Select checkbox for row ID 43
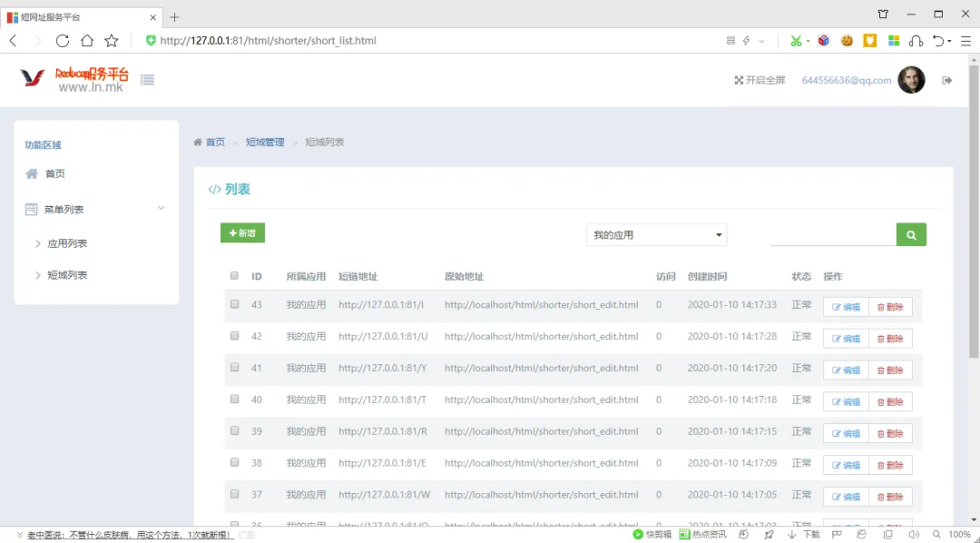Screen dimensions: 980x543 coord(234,304)
